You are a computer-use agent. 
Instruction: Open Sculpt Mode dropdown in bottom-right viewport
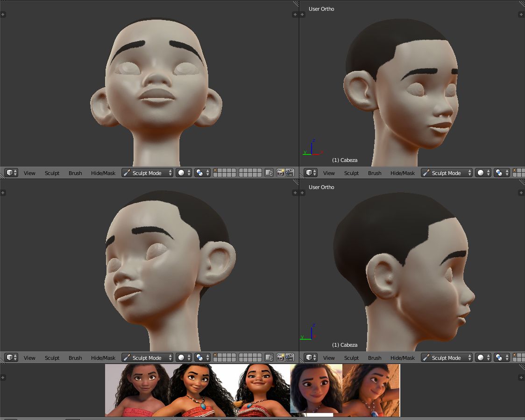pyautogui.click(x=447, y=357)
